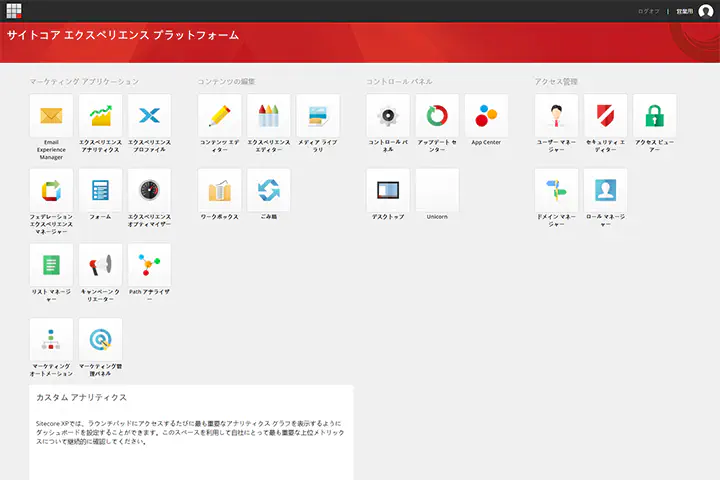720x480 pixels.
Task: Click the コンテンツの編集 section heading
Action: coord(226,81)
